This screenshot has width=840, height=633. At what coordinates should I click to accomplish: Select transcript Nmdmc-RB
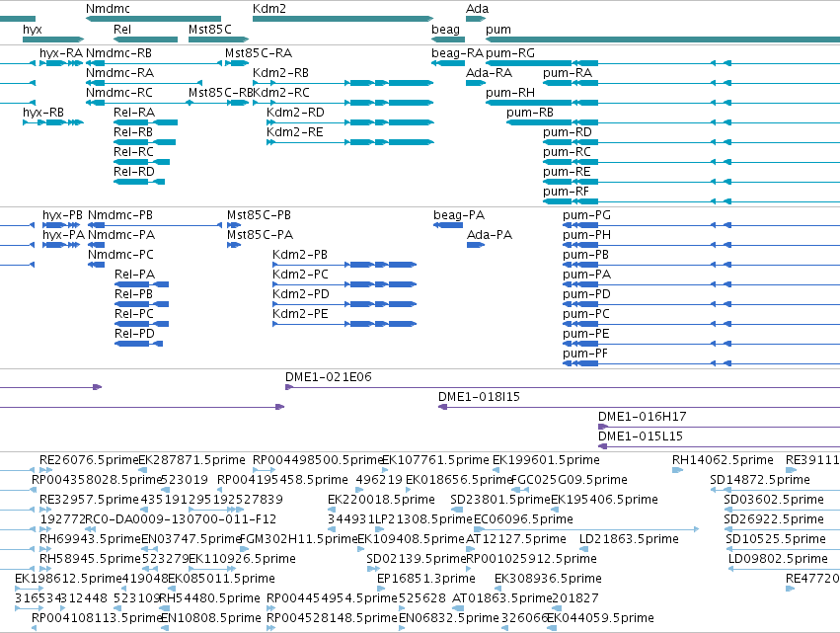coord(118,53)
